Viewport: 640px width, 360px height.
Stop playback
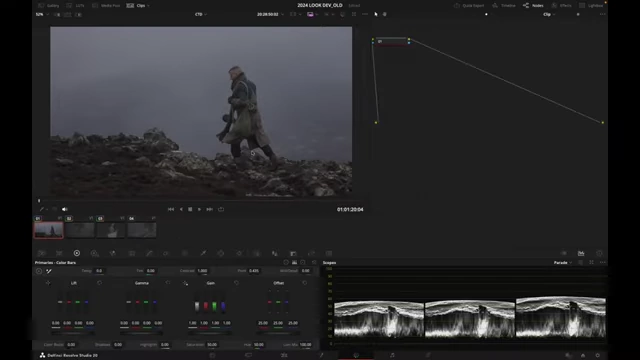[190, 209]
